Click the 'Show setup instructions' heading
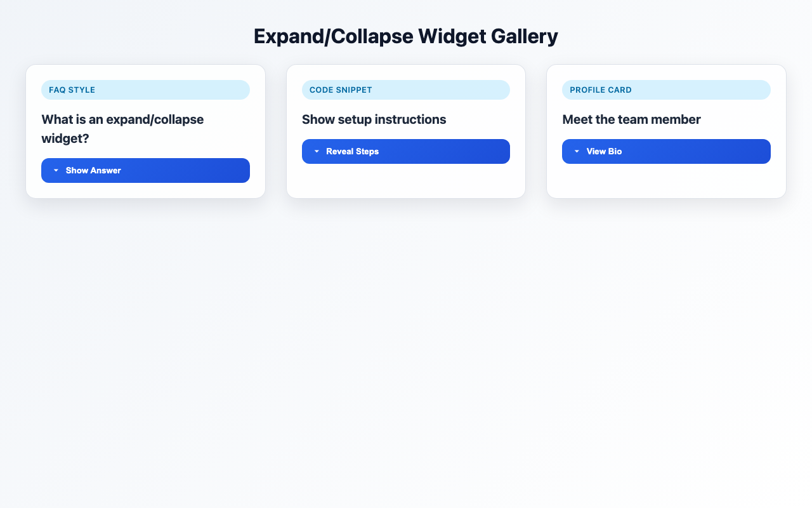Image resolution: width=812 pixels, height=508 pixels. [x=374, y=119]
